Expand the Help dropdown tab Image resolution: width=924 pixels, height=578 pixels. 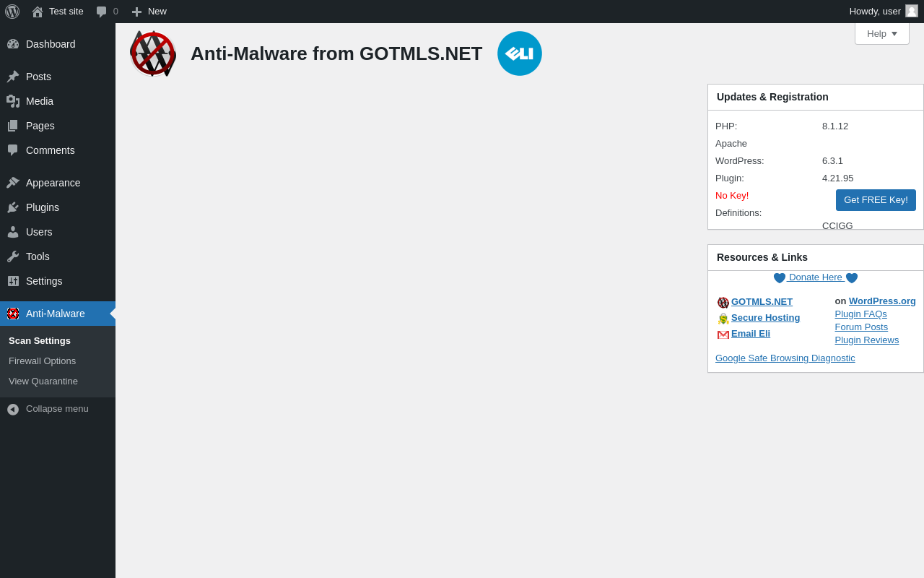(882, 33)
